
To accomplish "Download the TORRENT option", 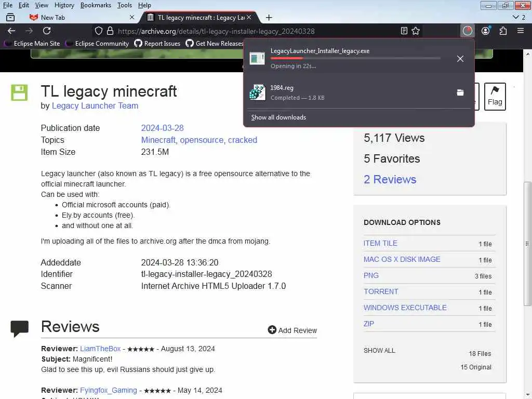I will (x=381, y=291).
